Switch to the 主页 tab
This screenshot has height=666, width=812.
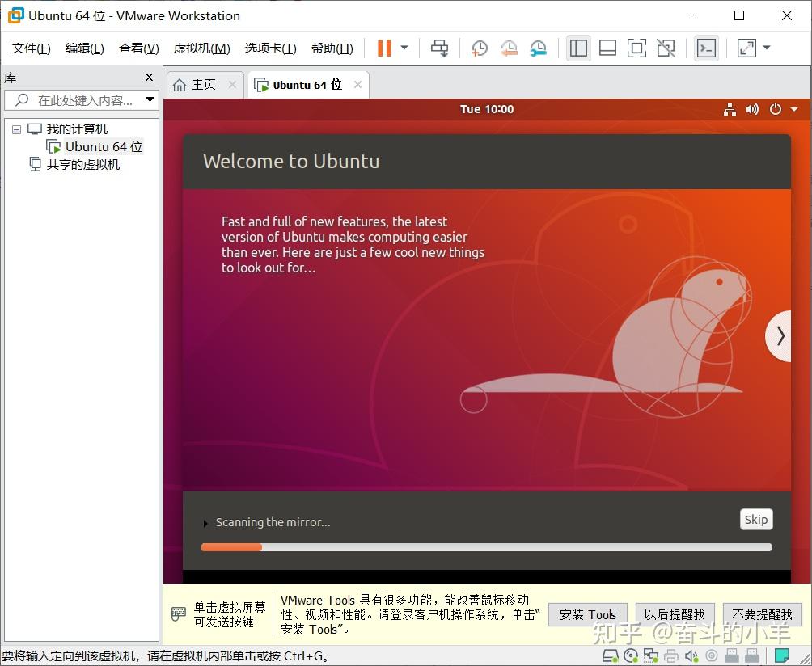click(204, 84)
